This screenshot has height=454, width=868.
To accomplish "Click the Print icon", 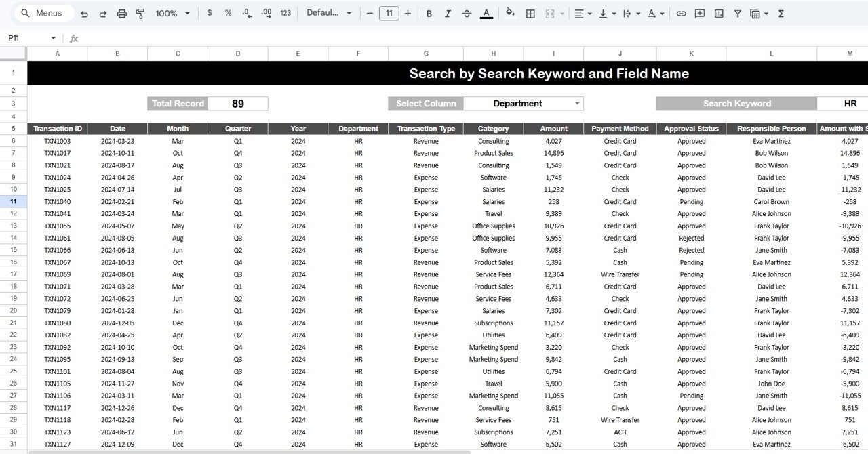I will pos(121,13).
